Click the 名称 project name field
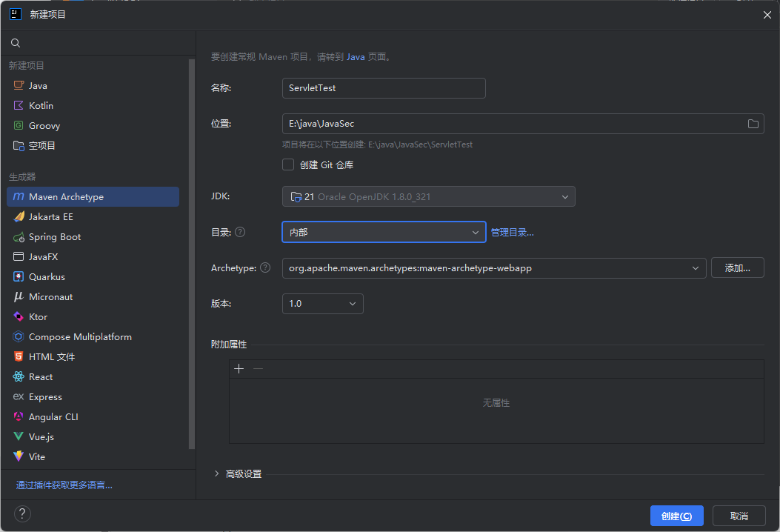 pyautogui.click(x=384, y=88)
